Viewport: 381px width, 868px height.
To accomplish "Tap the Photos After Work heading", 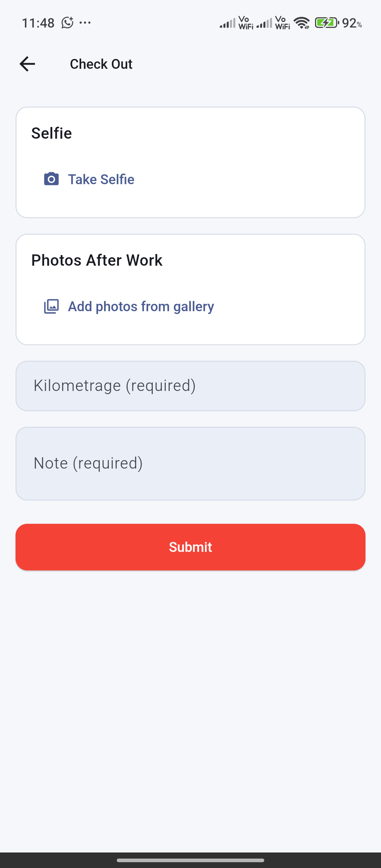I will [97, 260].
